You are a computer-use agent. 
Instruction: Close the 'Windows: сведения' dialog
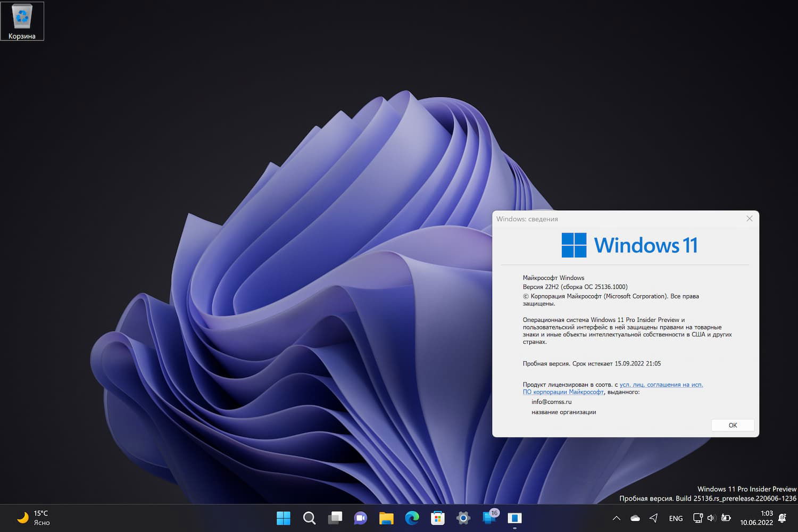point(750,219)
